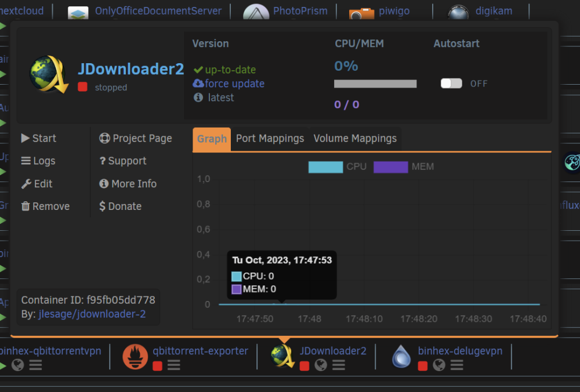This screenshot has height=392, width=580.
Task: Open the Port Mappings tab
Action: (270, 139)
